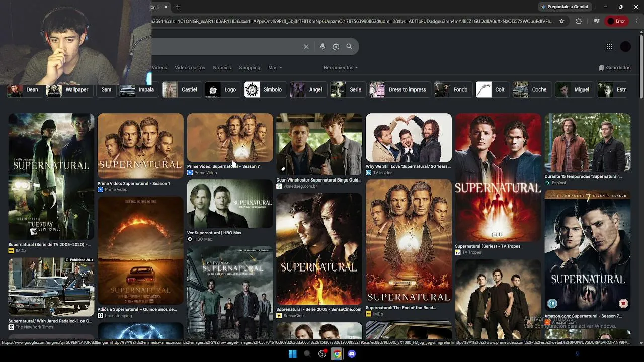Open the TV Insider heart-hands image

[x=409, y=137]
